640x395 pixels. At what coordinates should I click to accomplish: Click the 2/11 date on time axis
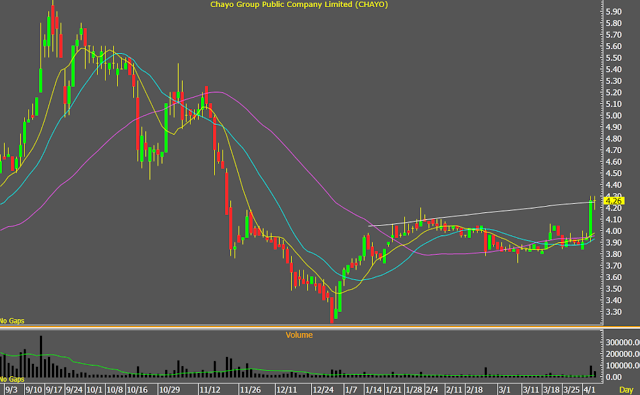454,390
